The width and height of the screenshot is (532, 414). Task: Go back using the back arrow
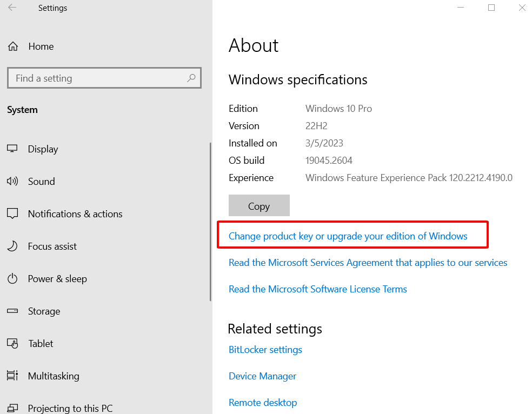pyautogui.click(x=12, y=8)
